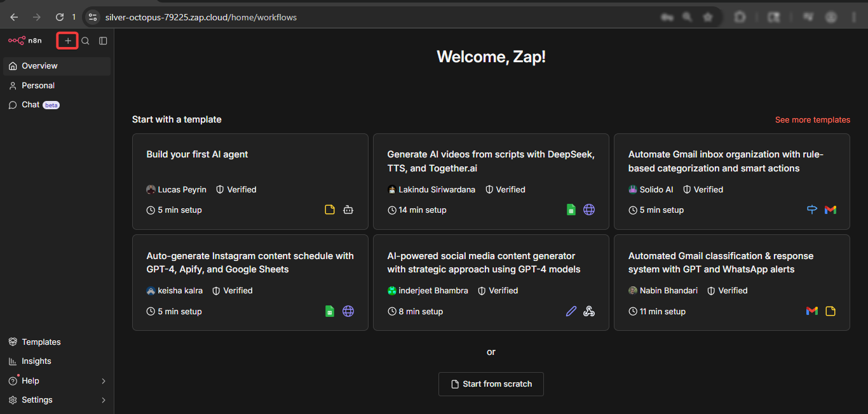Go to Personal workspace in sidebar
Screen dimensions: 868x414
[x=38, y=86]
